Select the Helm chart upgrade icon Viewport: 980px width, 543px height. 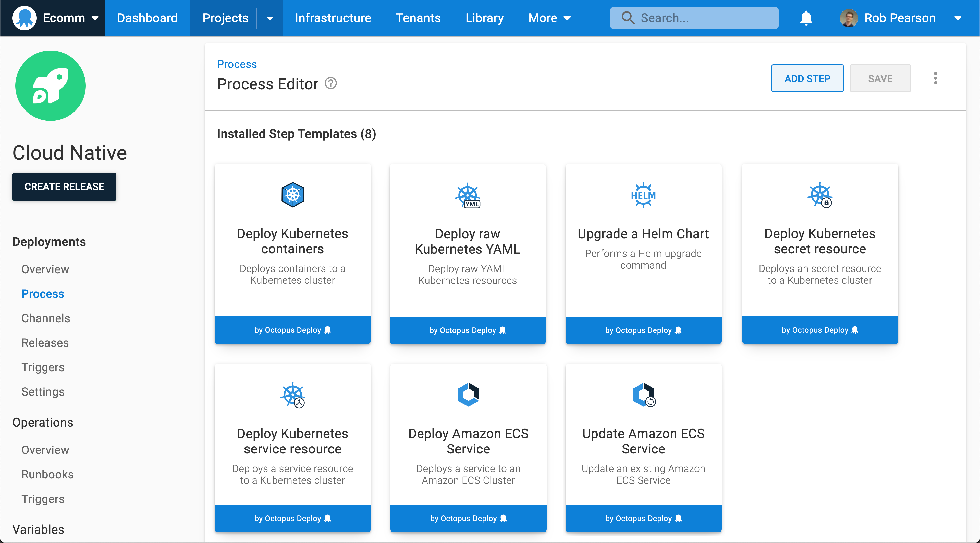click(643, 195)
